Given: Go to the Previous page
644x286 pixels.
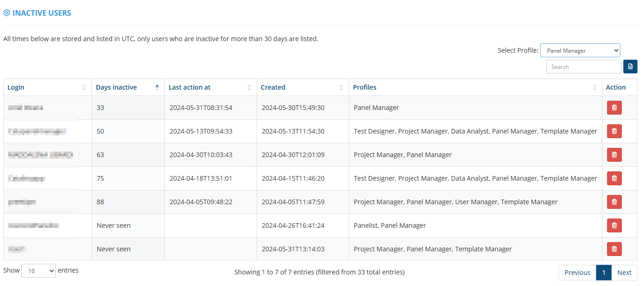Looking at the screenshot, I should point(577,273).
